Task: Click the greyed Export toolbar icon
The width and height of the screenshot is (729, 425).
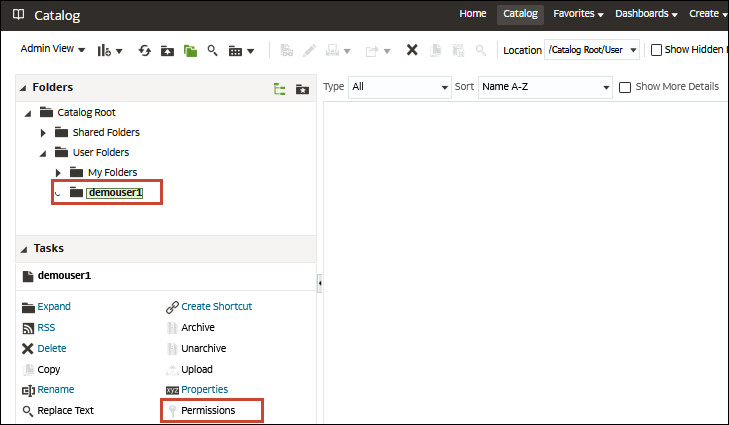Action: (x=372, y=51)
